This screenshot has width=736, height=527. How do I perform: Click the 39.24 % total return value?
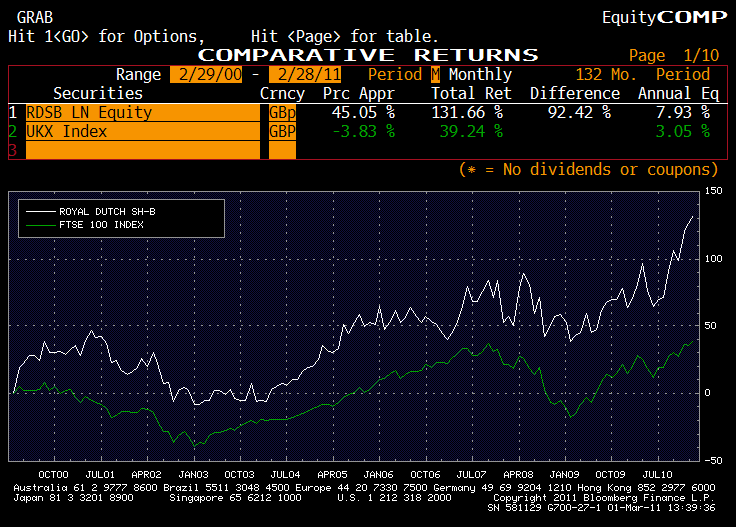[x=471, y=131]
